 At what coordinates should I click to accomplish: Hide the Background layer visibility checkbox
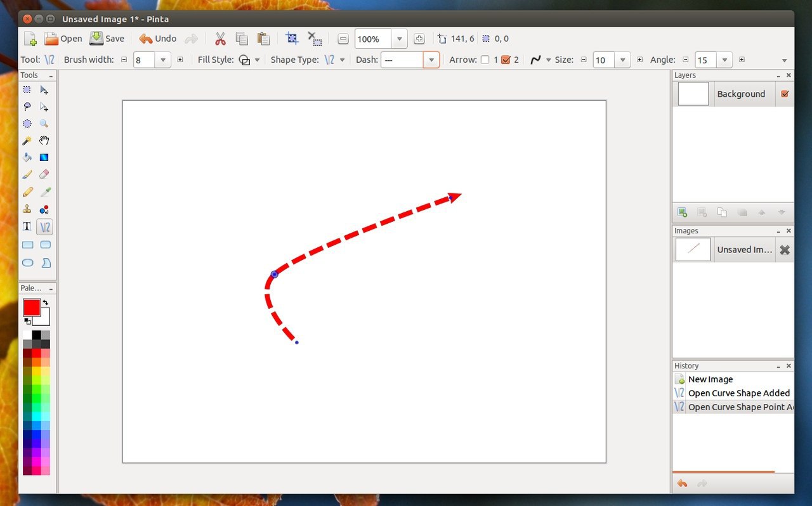point(785,94)
